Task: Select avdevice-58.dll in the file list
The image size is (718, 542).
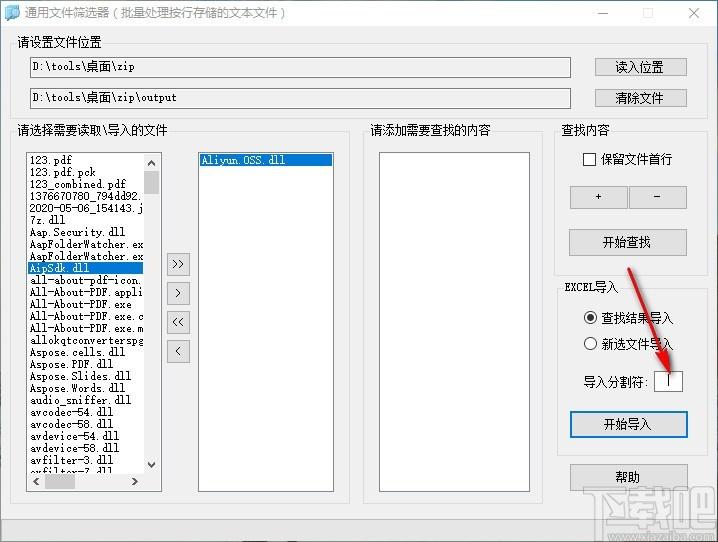Action: (x=86, y=448)
